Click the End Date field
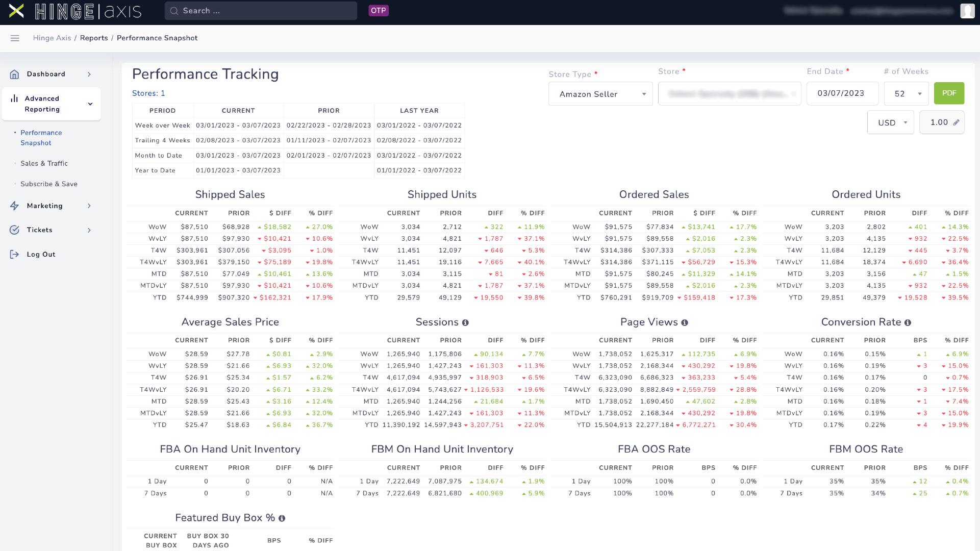980x551 pixels. tap(842, 93)
